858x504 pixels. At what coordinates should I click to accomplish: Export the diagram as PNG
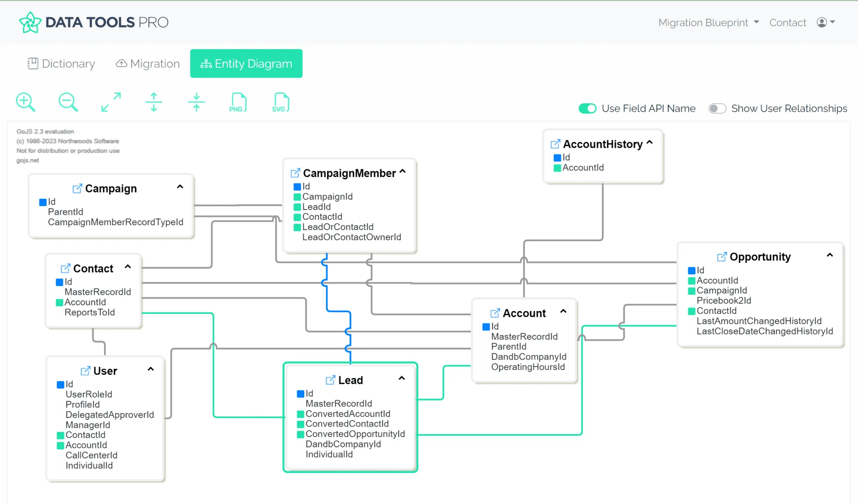click(238, 102)
